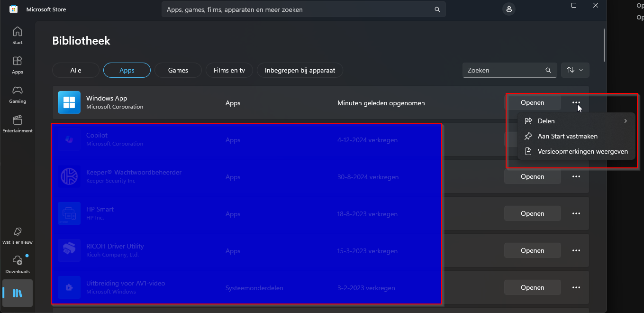Click the Windows App tile icon
644x313 pixels.
pos(69,102)
